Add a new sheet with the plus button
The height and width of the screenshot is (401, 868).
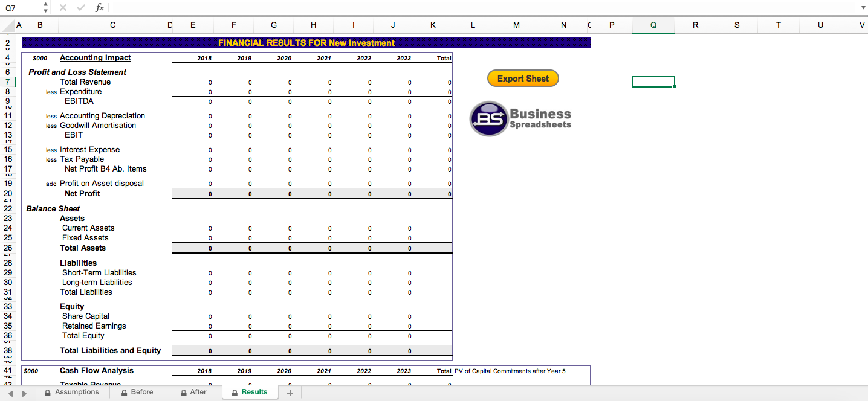coord(290,392)
